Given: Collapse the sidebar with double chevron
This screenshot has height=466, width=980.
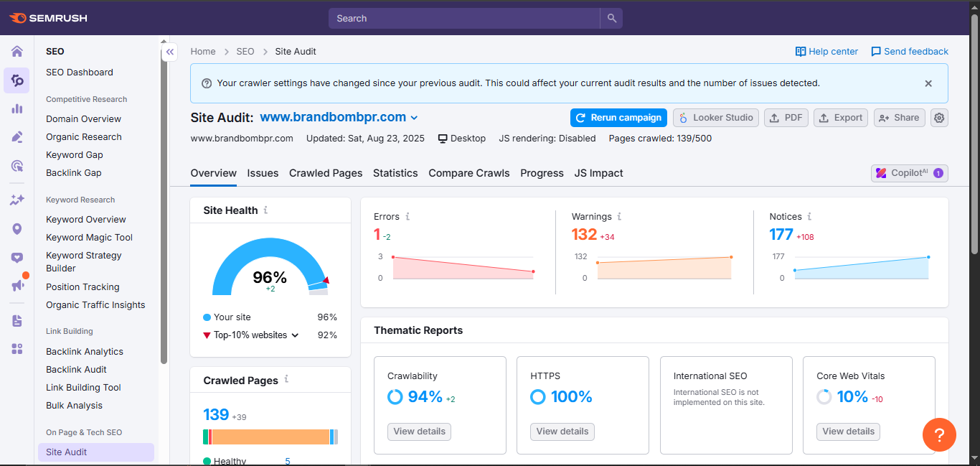Looking at the screenshot, I should (x=170, y=52).
